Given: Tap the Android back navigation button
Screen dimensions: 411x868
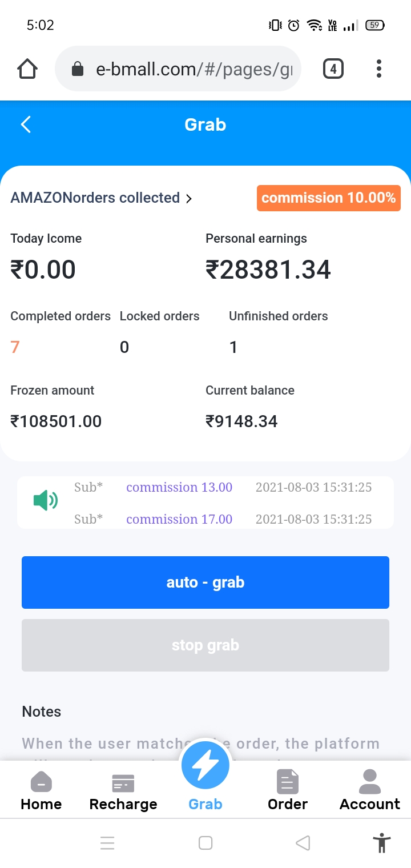Looking at the screenshot, I should (x=303, y=843).
